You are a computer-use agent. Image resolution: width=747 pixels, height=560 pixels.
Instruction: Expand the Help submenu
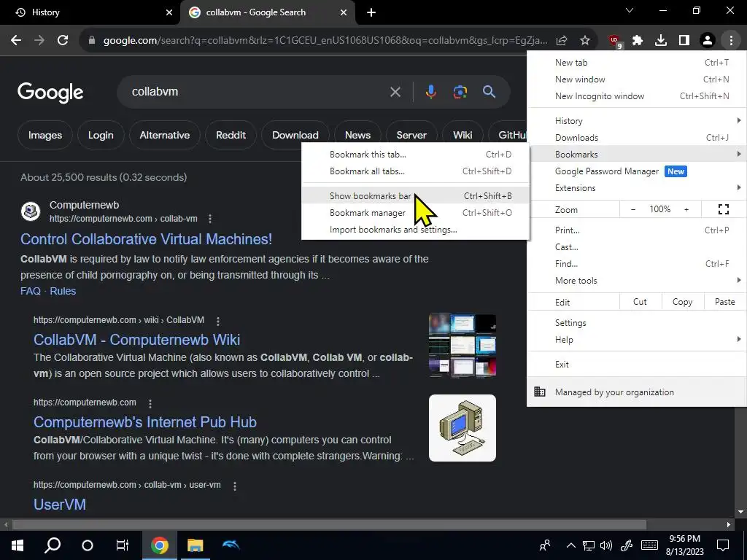coord(636,340)
